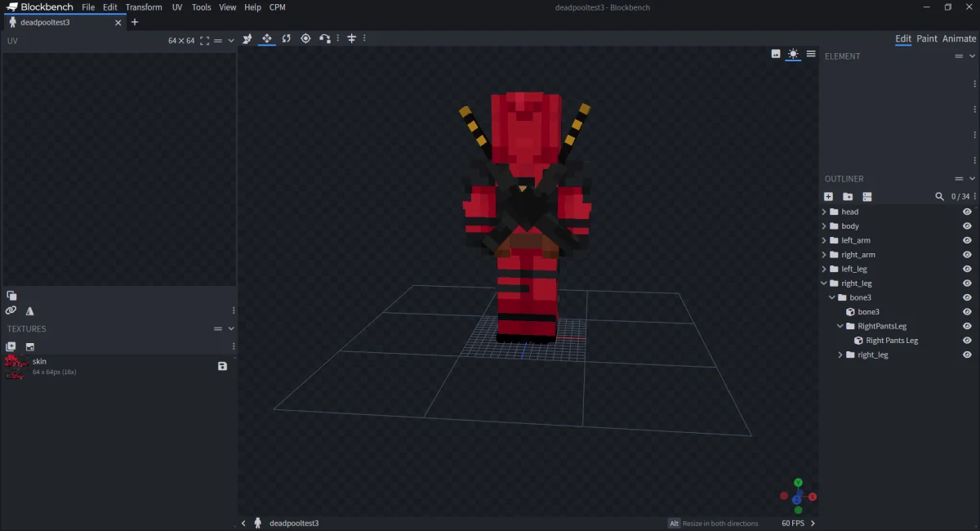Open the viewport hamburger menu
This screenshot has width=980, height=531.
click(x=811, y=54)
